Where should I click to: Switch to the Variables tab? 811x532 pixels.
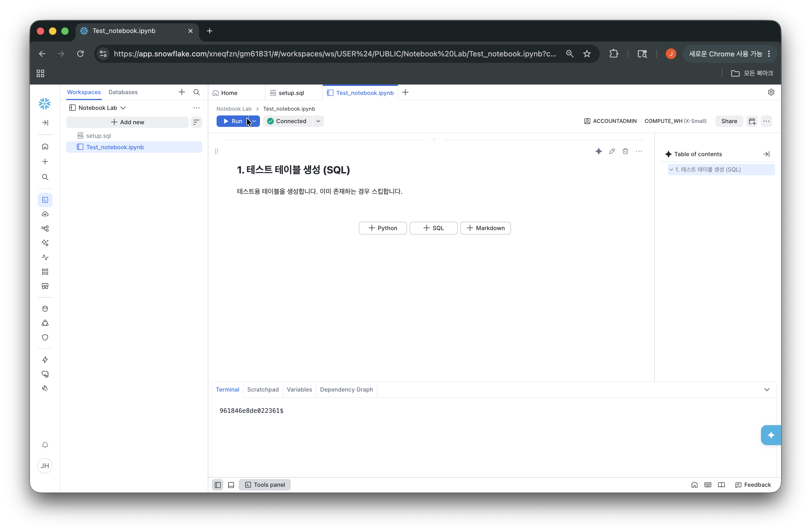[x=299, y=389]
